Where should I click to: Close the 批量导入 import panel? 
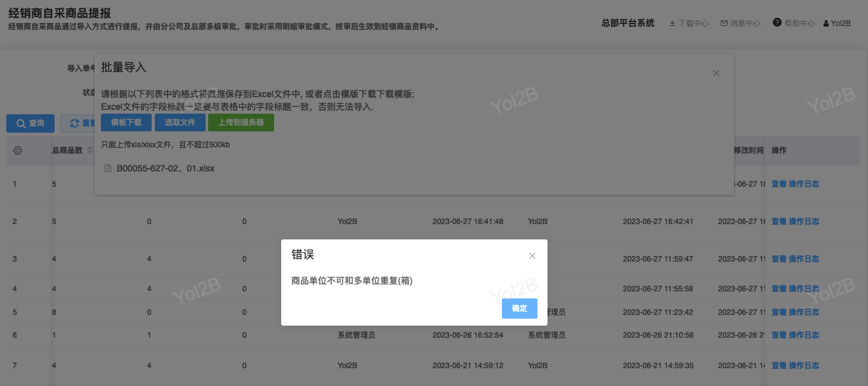coord(716,73)
